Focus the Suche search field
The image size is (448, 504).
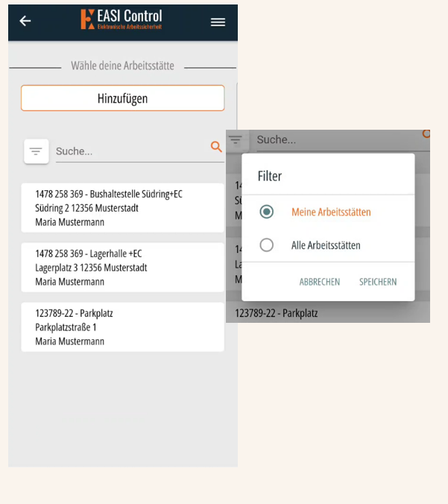point(132,151)
